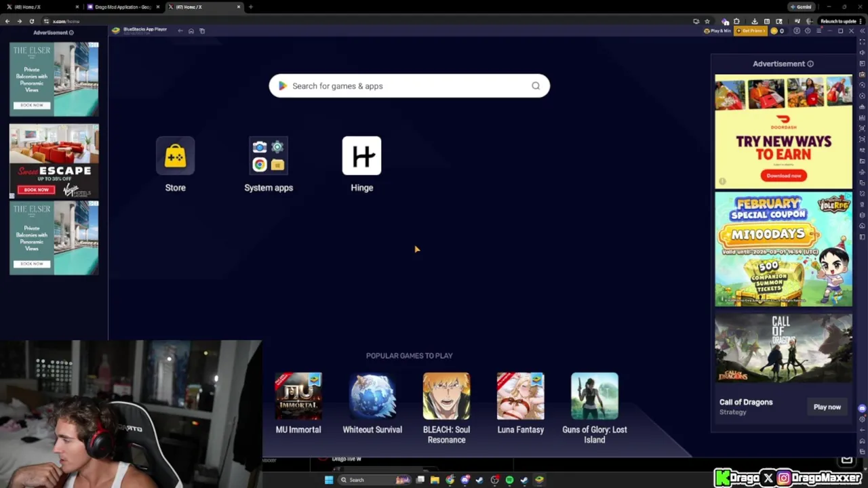Screen dimensions: 868x488
Task: Open browser downloads icon
Action: click(755, 21)
